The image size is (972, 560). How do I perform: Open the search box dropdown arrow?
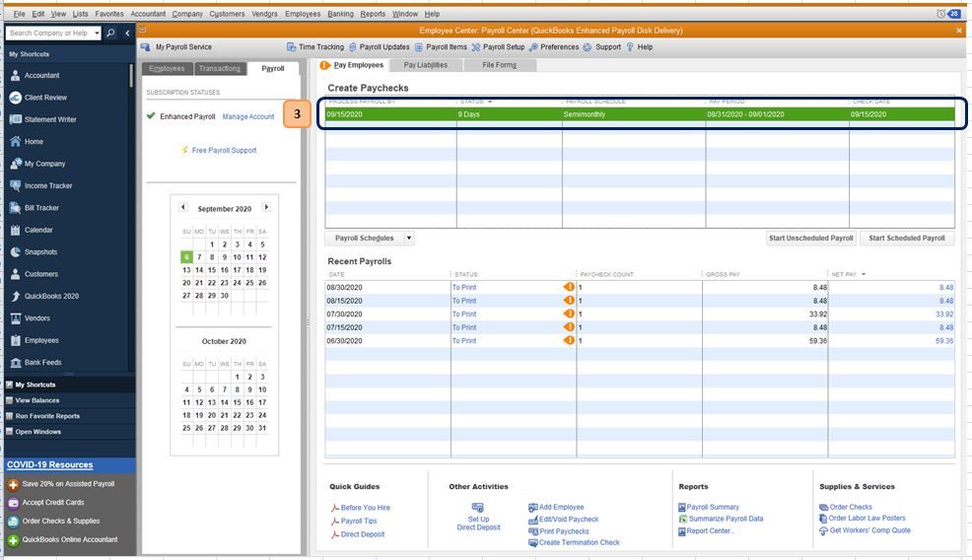(97, 33)
